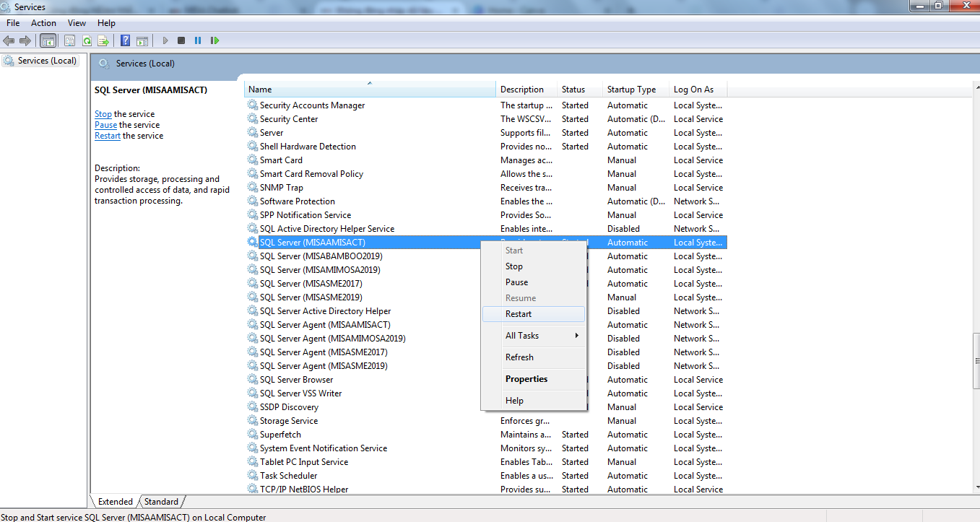Image resolution: width=980 pixels, height=522 pixels.
Task: Click the Restart Service toolbar icon
Action: point(214,40)
